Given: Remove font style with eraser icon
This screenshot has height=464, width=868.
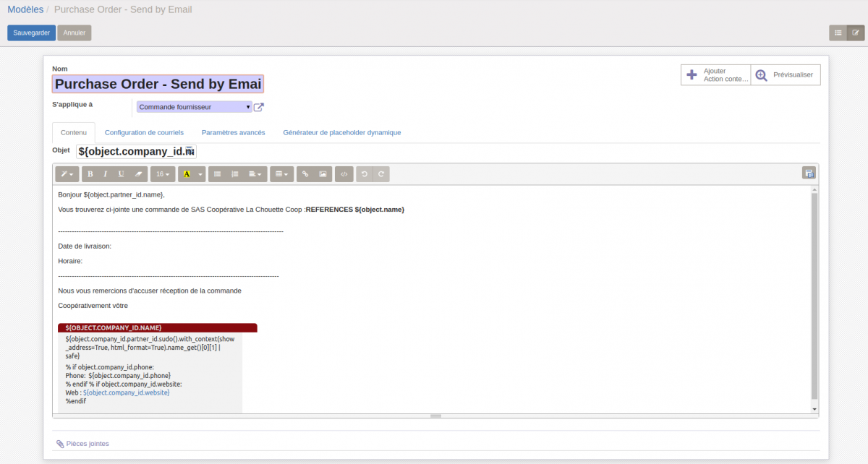Looking at the screenshot, I should coord(138,174).
